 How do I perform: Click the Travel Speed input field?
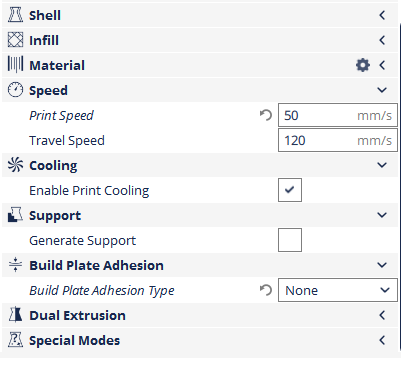(x=338, y=140)
